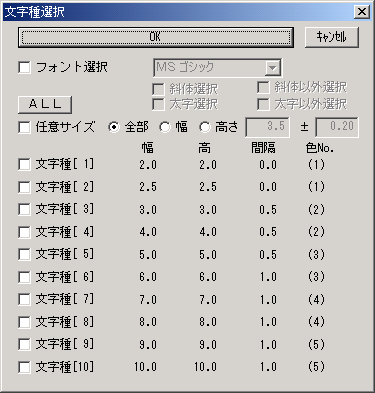Click the 0.20 tolerance input field
The height and width of the screenshot is (393, 375).
tap(337, 127)
